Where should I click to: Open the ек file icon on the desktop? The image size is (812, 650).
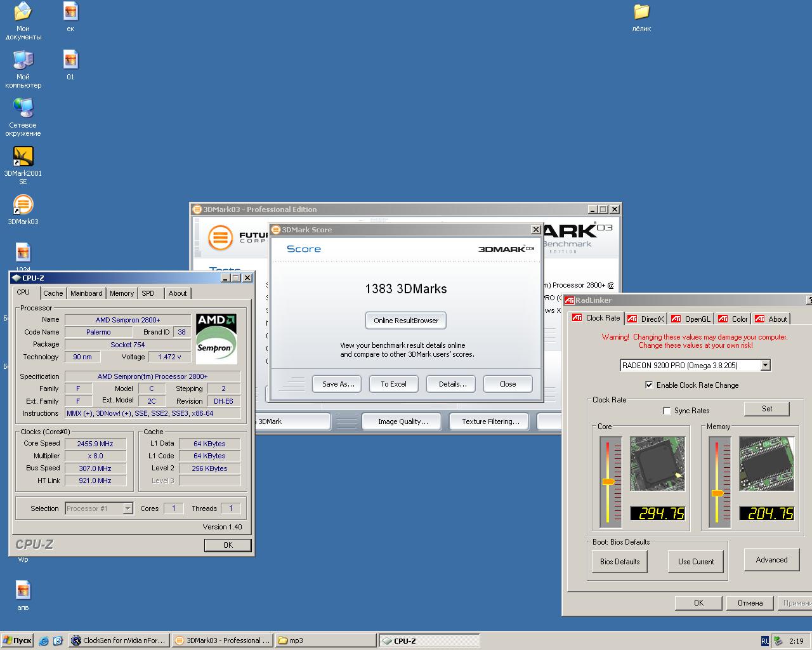70,17
